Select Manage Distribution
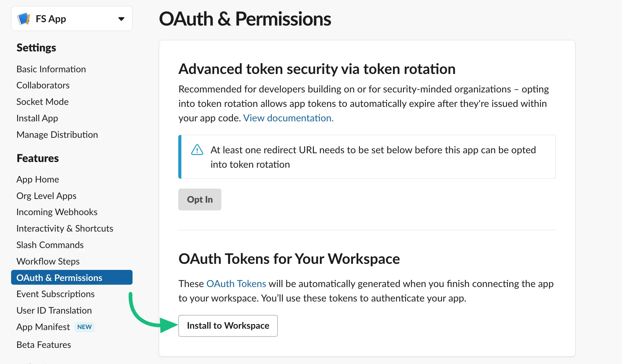Viewport: 622px width, 364px height. [x=57, y=134]
